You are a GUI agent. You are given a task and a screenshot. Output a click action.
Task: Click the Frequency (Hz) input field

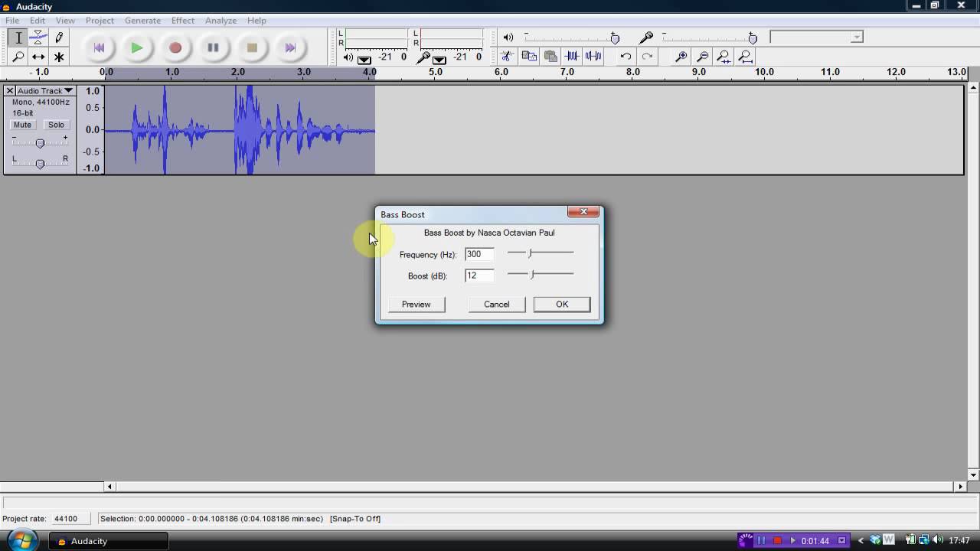(479, 254)
